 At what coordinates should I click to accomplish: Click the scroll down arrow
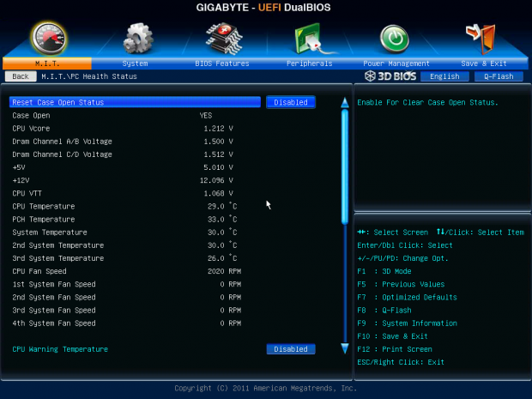pos(345,348)
